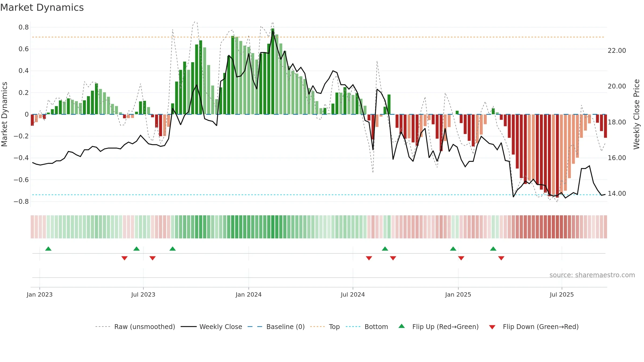Click the 18.00 price axis value
Image resolution: width=644 pixels, height=362 pixels.
point(617,122)
